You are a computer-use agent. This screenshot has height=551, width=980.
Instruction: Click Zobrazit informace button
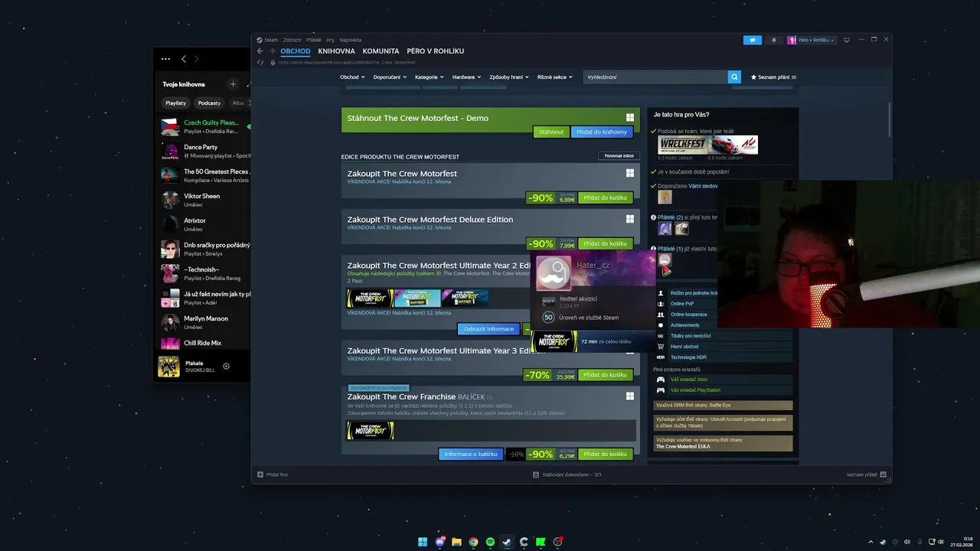(x=488, y=329)
